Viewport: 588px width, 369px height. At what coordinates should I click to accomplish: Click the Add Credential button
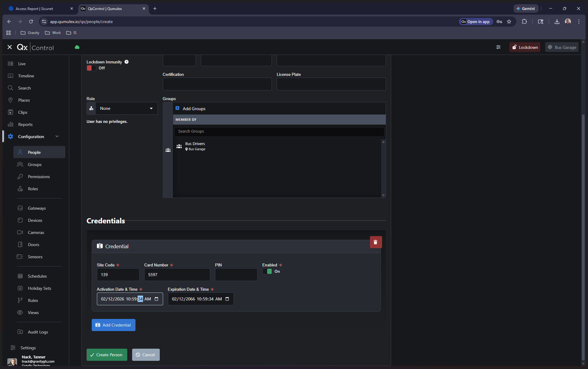[x=113, y=325]
